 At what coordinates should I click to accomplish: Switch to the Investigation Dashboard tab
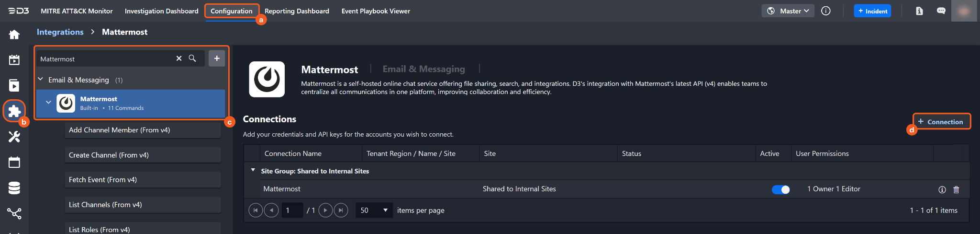[161, 11]
